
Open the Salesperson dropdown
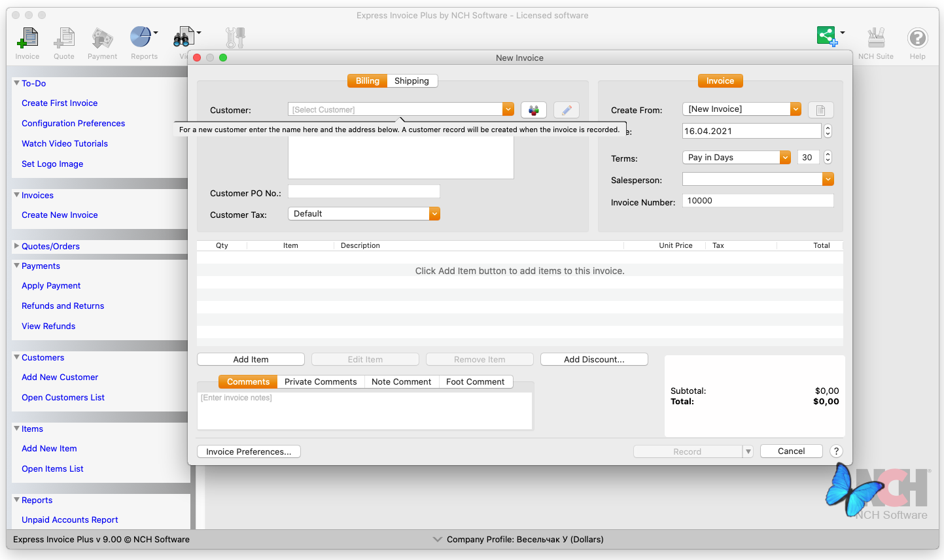tap(828, 179)
